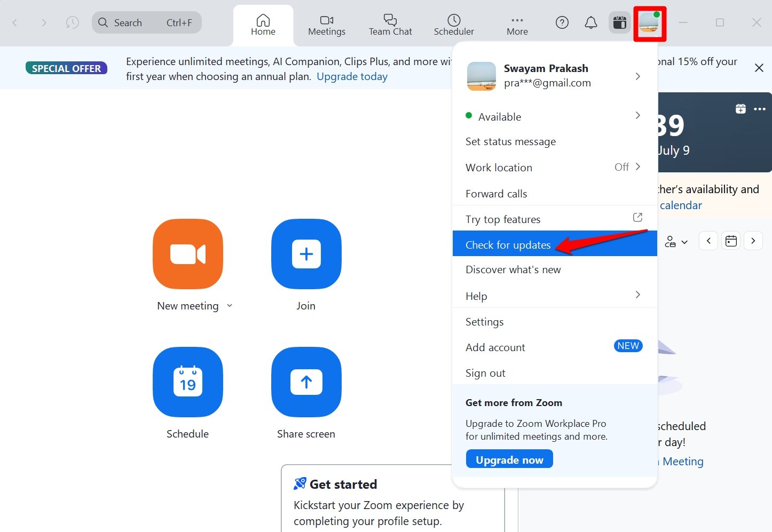Click the Join meeting icon

click(306, 254)
